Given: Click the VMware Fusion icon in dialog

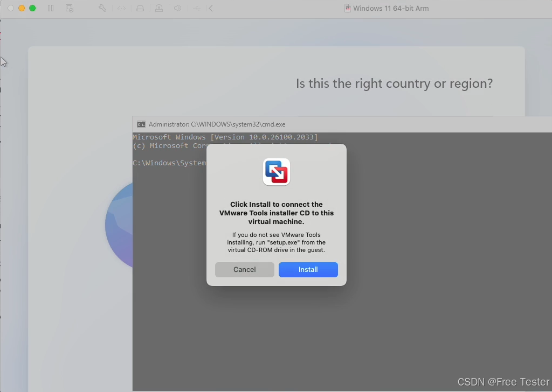Looking at the screenshot, I should pyautogui.click(x=277, y=172).
